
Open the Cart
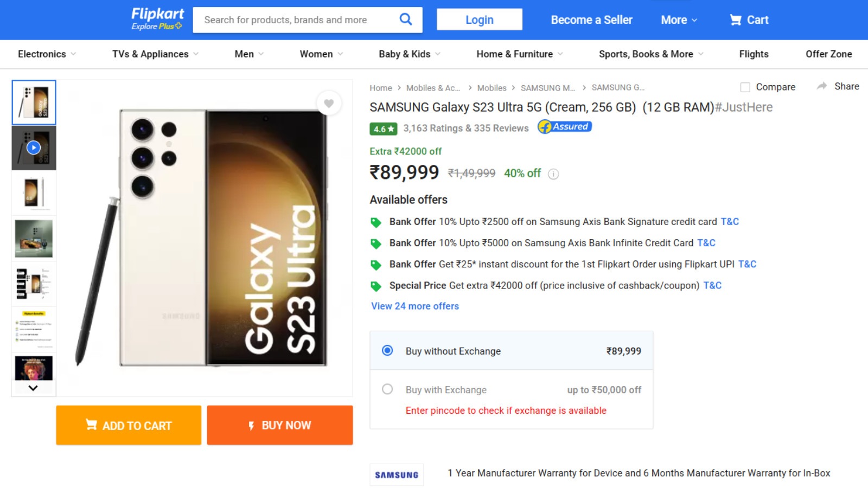pyautogui.click(x=749, y=20)
